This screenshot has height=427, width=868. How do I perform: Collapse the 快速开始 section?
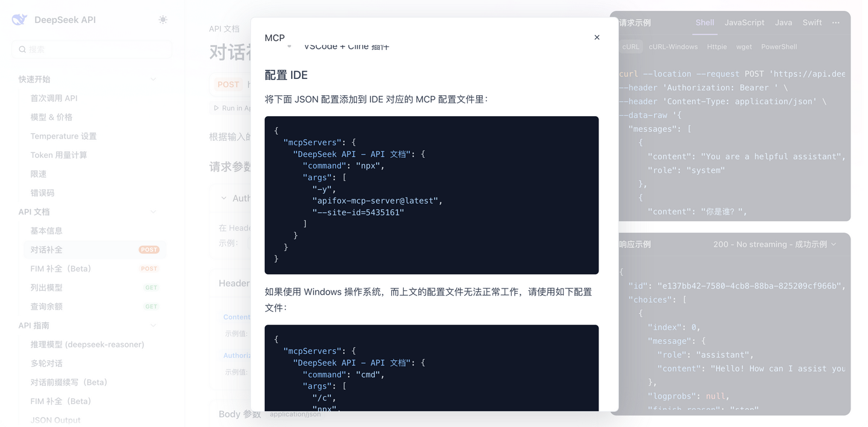point(153,79)
